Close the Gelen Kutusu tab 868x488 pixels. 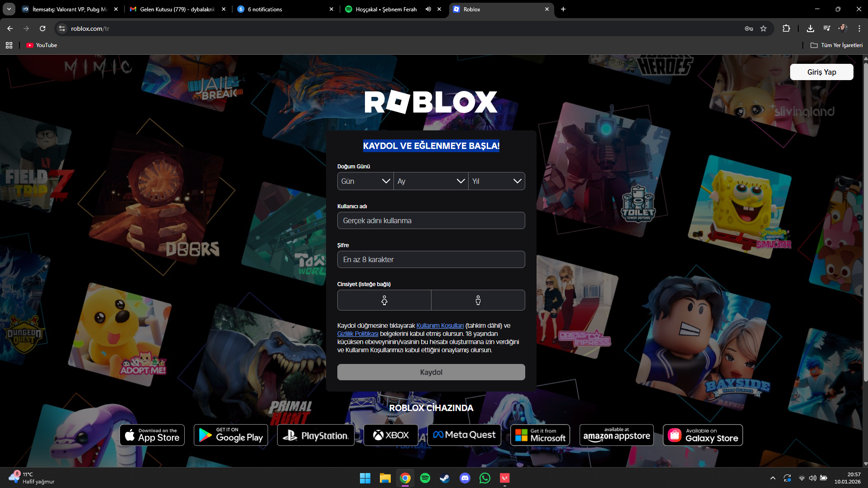coord(224,9)
